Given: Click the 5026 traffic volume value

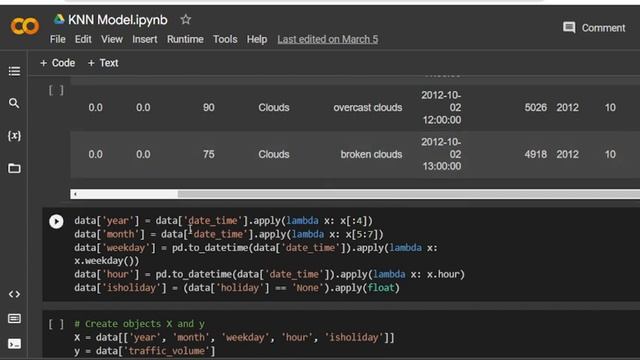Looking at the screenshot, I should [x=536, y=108].
